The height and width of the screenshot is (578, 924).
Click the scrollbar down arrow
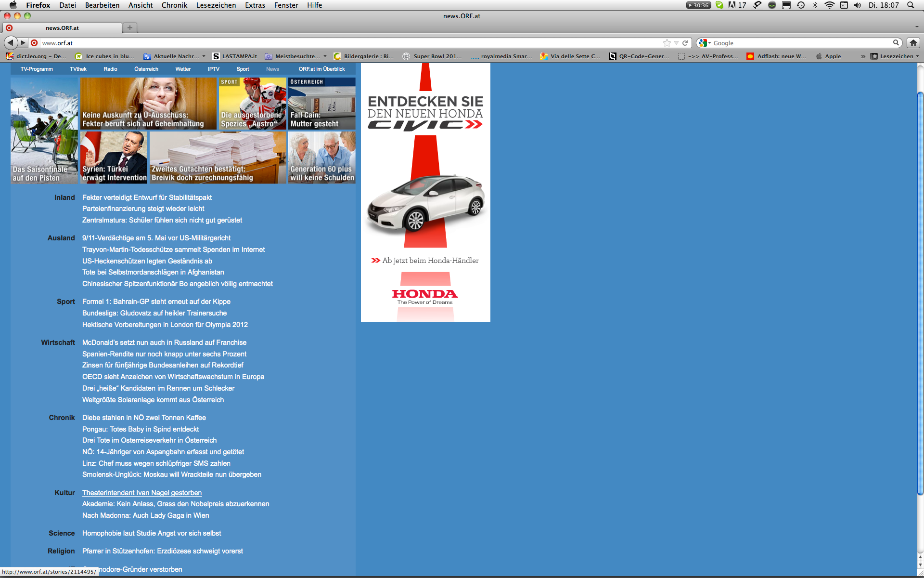coord(920,565)
